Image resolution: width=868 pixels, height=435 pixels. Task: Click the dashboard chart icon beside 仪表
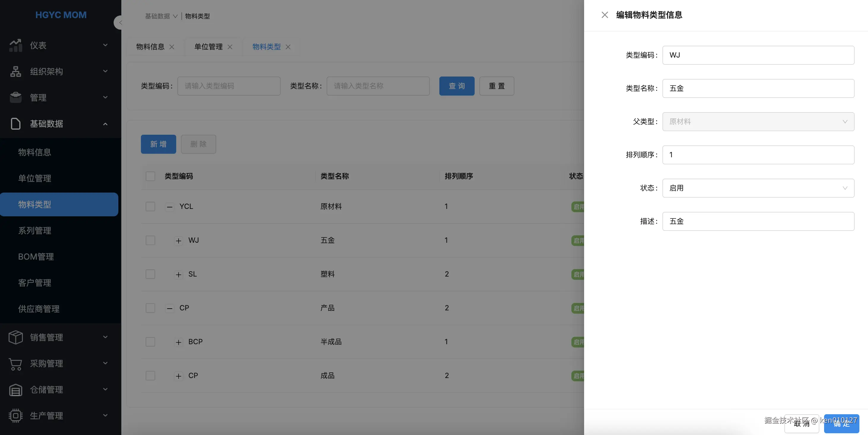click(15, 45)
